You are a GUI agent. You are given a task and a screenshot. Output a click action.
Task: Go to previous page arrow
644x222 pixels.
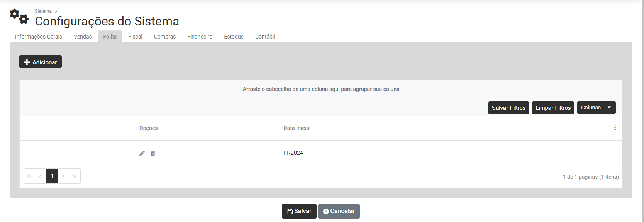40,176
